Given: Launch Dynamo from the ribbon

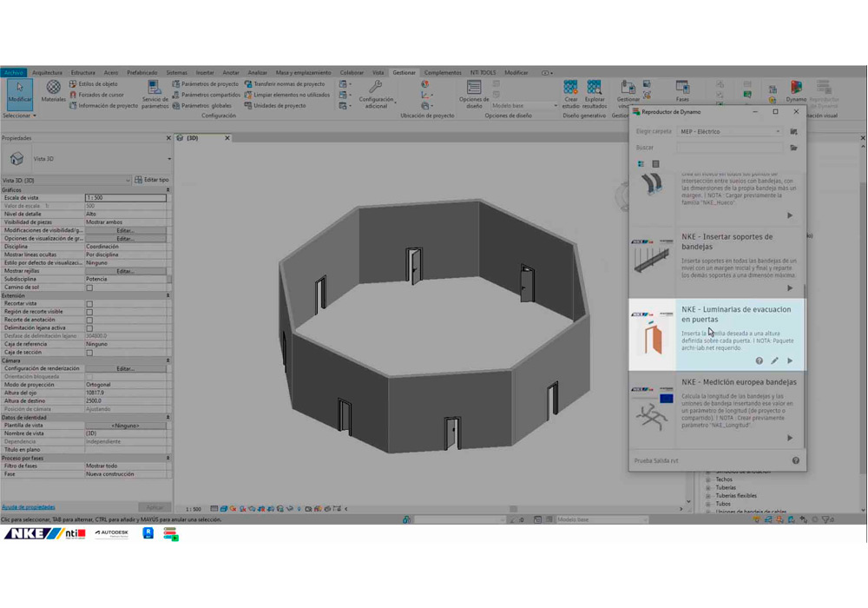Looking at the screenshot, I should [x=796, y=90].
